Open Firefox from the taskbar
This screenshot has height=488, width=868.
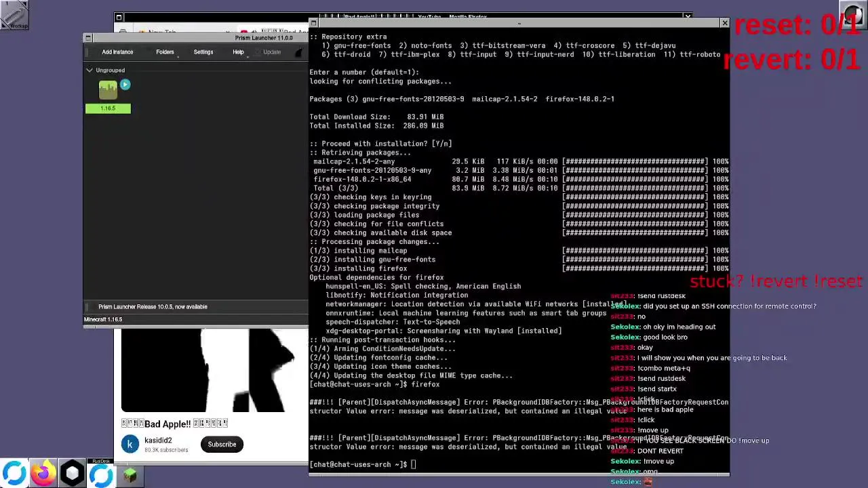pyautogui.click(x=43, y=474)
